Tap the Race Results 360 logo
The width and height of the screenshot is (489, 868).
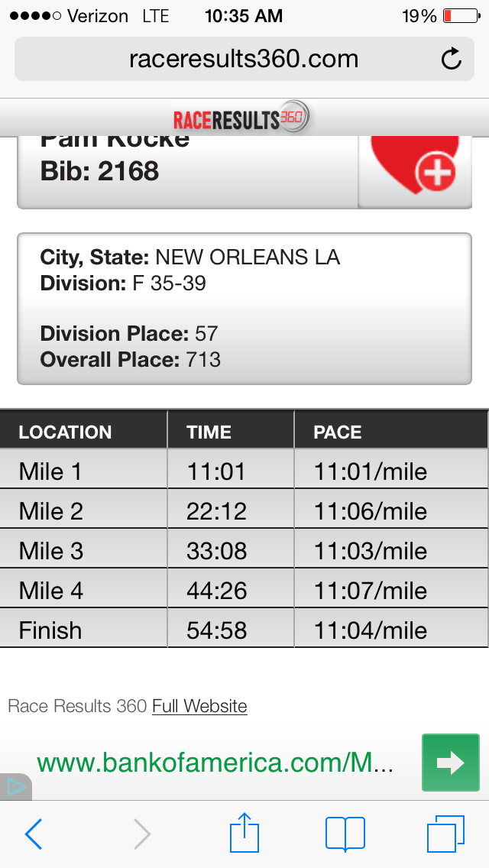pyautogui.click(x=240, y=118)
